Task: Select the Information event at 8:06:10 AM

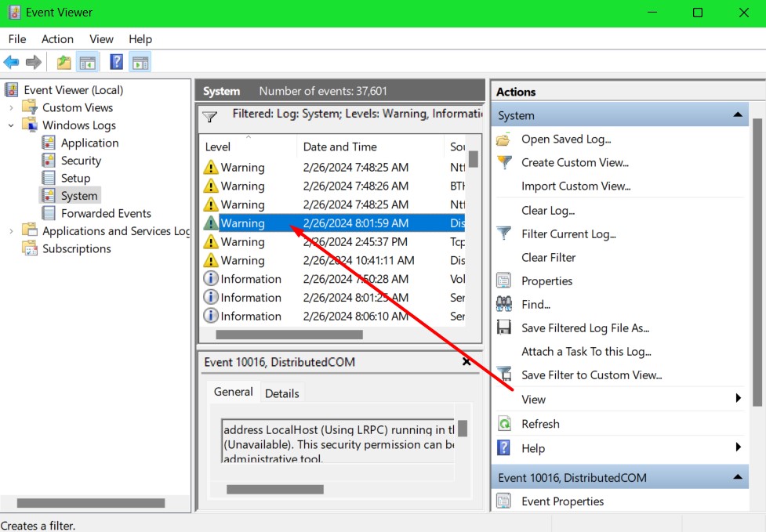Action: [x=333, y=317]
